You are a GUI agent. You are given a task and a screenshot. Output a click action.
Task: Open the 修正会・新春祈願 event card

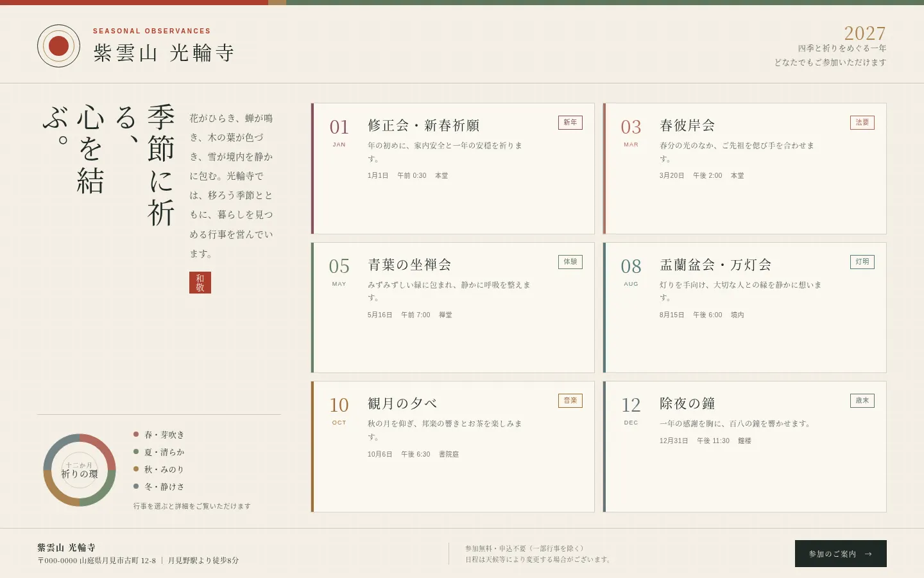(453, 168)
